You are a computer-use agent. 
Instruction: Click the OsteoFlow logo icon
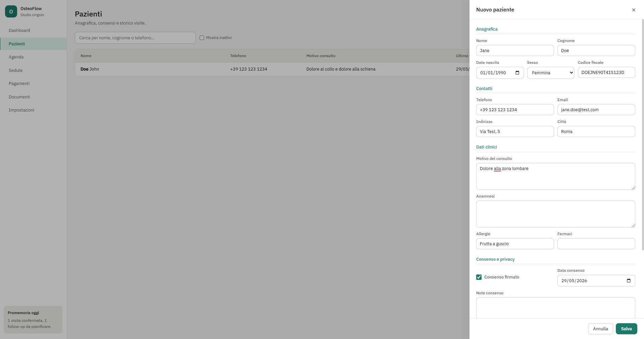click(11, 11)
